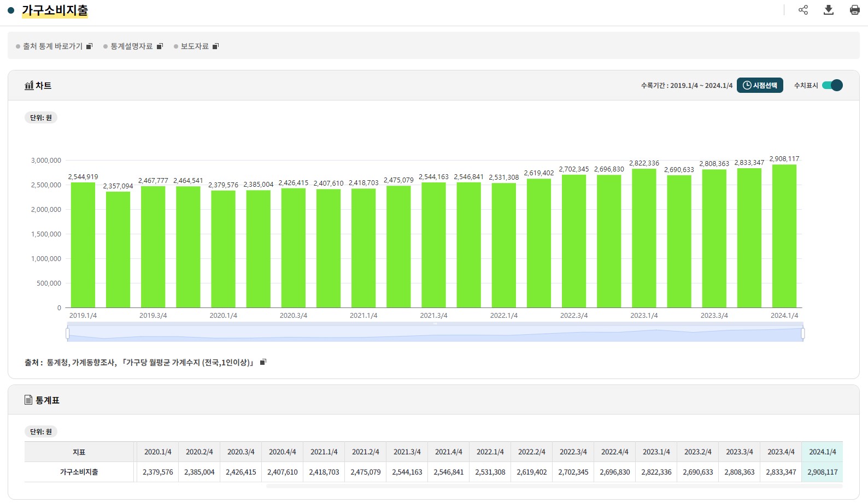Image resolution: width=868 pixels, height=503 pixels.
Task: Click the 시점선택 button
Action: click(760, 85)
